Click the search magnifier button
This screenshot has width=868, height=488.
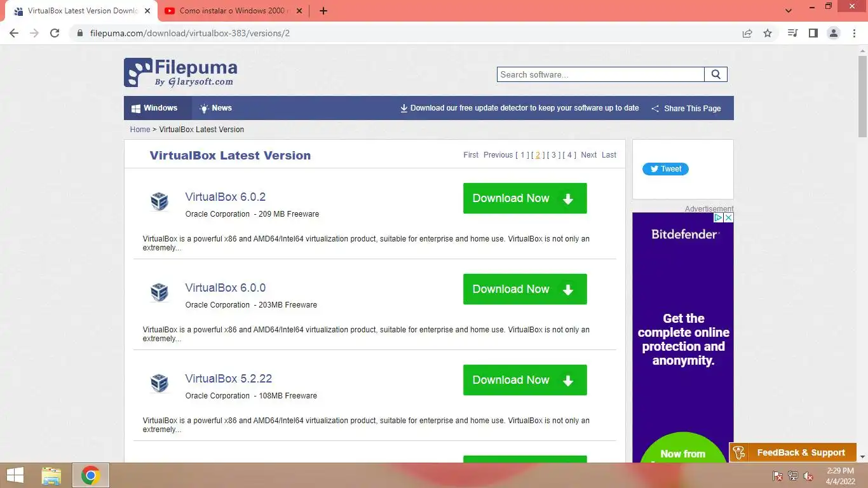click(715, 74)
